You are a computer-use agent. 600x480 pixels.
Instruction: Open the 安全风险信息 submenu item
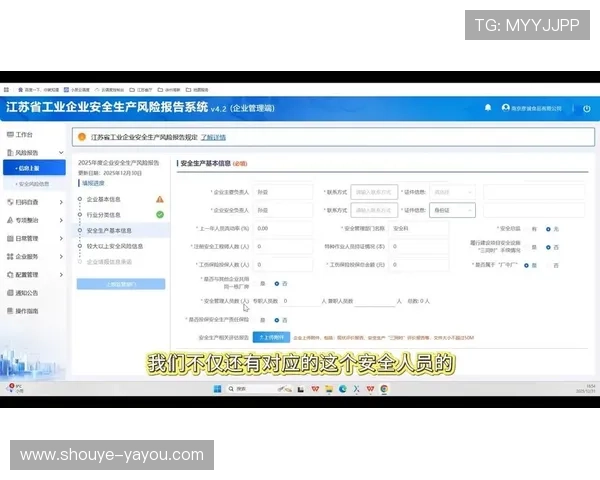coord(34,184)
